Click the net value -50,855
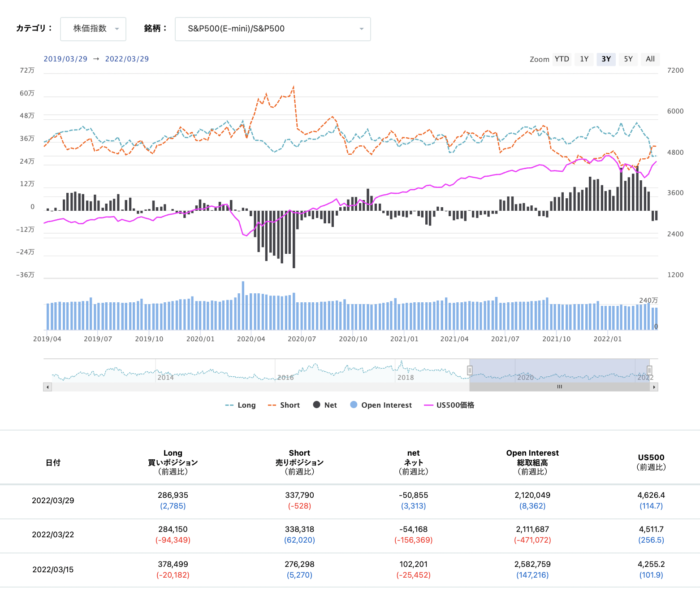The image size is (700, 592). [x=414, y=495]
